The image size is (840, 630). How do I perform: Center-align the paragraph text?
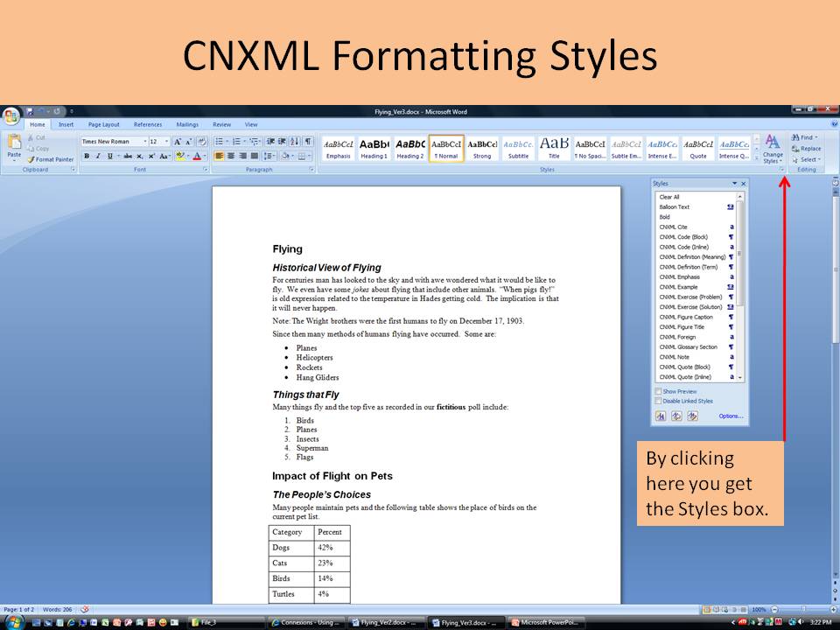(x=231, y=157)
